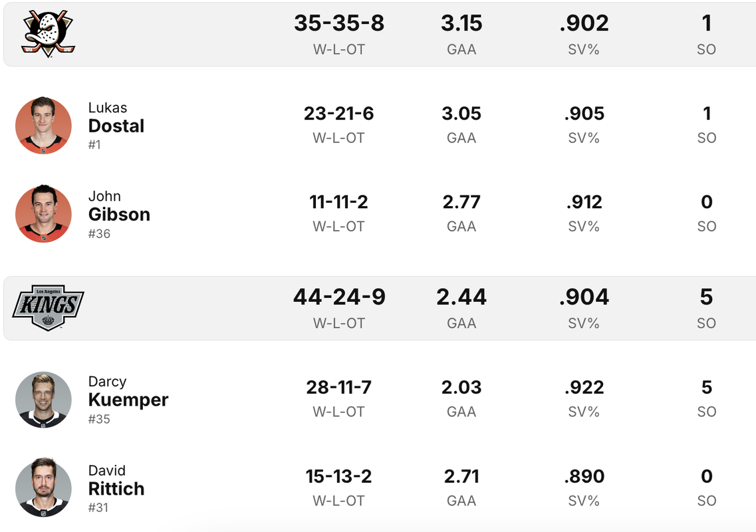The height and width of the screenshot is (532, 756).
Task: Click Kuemper's 5 shutouts value
Action: click(706, 387)
